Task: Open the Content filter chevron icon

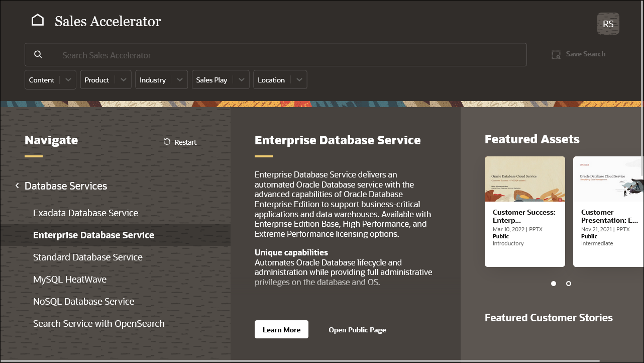Action: pos(68,79)
